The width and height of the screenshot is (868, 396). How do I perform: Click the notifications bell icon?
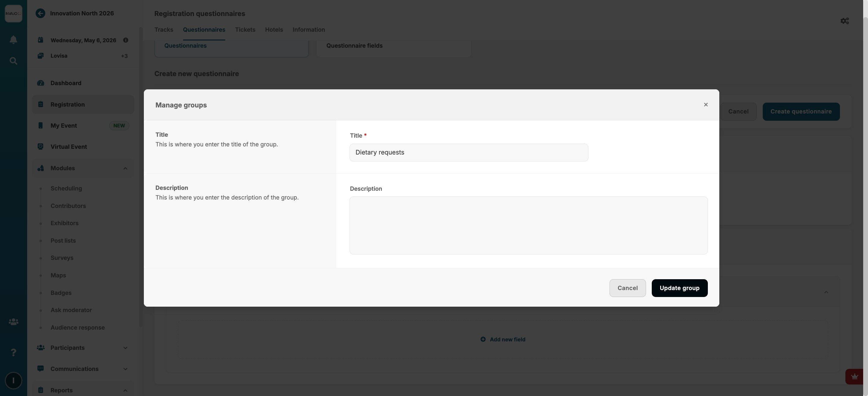[13, 40]
